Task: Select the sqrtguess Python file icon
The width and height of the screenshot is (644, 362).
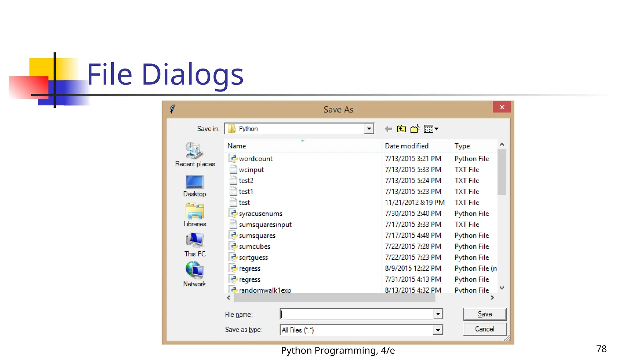Action: 233,257
